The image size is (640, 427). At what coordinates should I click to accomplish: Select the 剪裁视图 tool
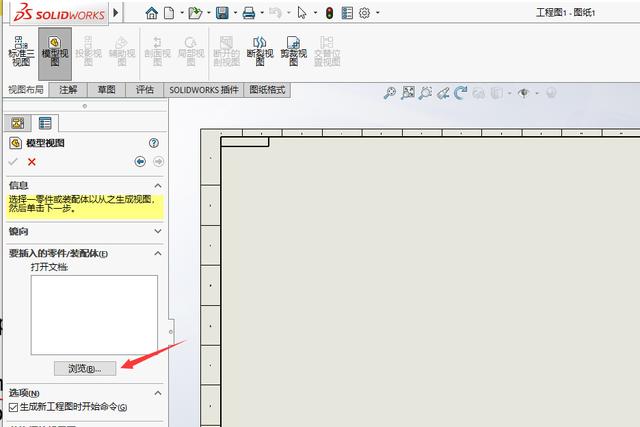[293, 52]
